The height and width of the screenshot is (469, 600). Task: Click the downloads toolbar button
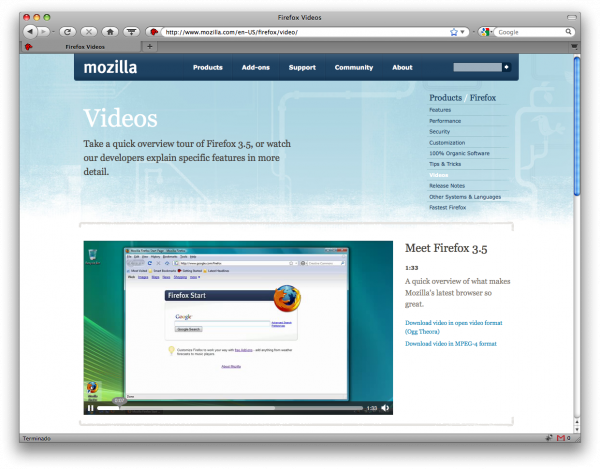coord(132,32)
